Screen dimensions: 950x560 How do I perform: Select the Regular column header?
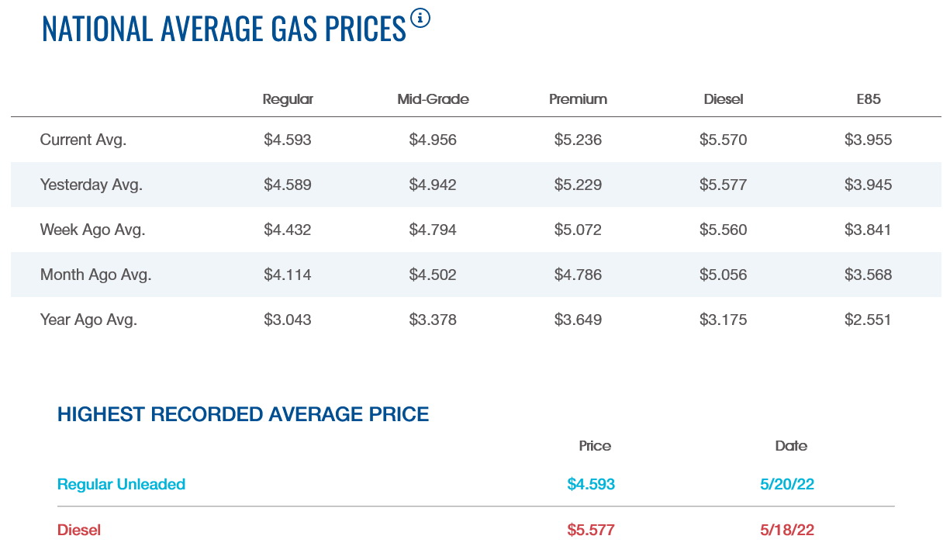pos(288,99)
